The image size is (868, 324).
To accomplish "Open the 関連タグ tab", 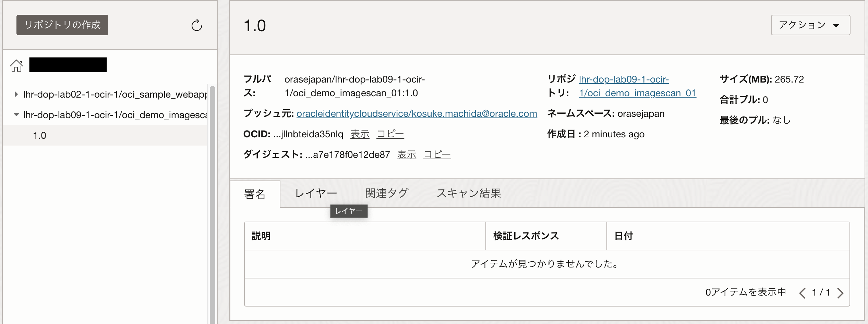I will click(x=387, y=193).
